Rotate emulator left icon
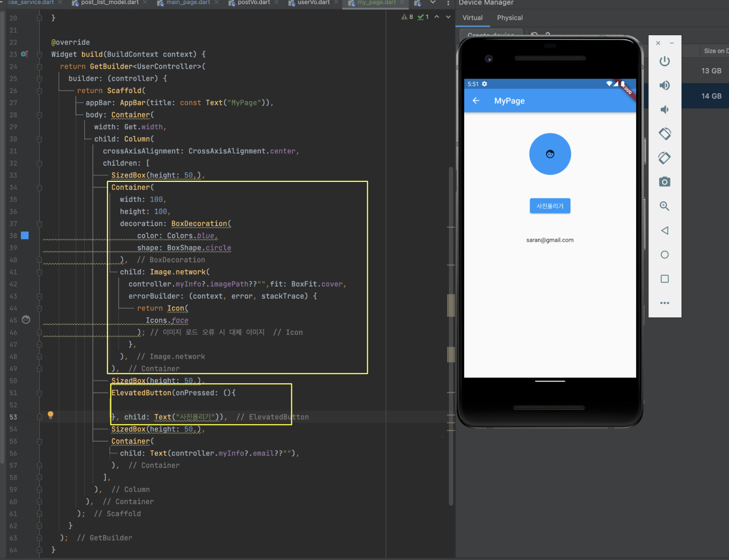 [664, 134]
